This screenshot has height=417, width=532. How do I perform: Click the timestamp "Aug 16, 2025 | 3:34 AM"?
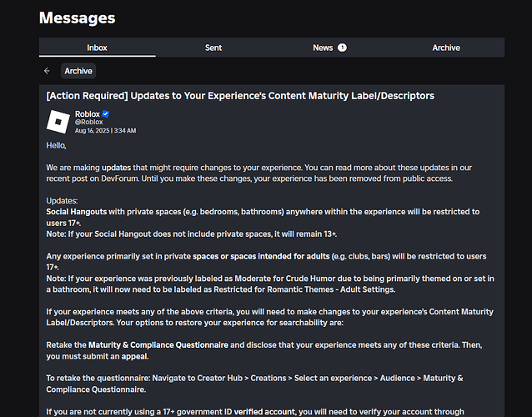coord(106,131)
